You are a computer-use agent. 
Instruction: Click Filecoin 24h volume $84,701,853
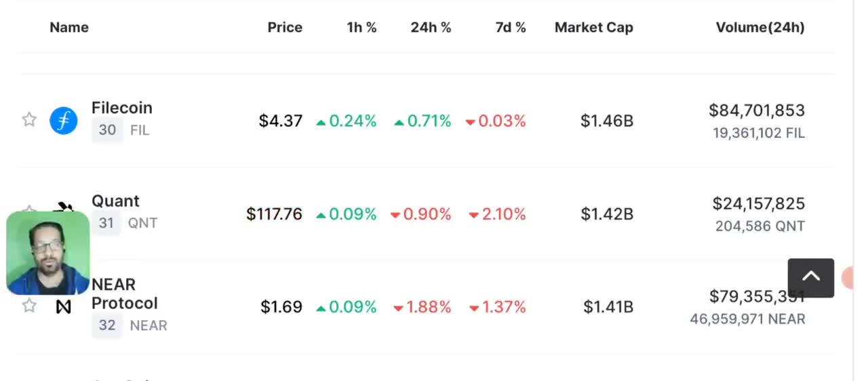pyautogui.click(x=757, y=111)
